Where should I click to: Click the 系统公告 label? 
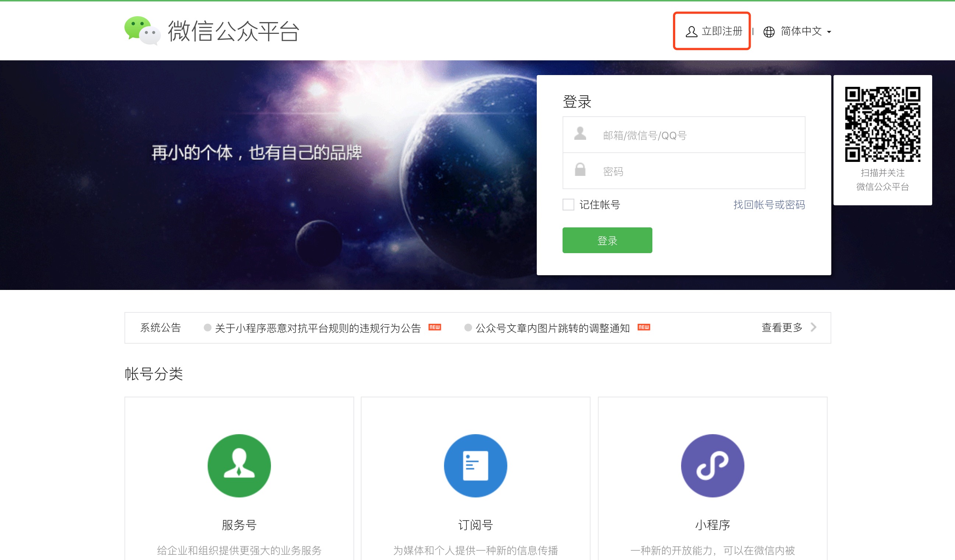pyautogui.click(x=161, y=327)
